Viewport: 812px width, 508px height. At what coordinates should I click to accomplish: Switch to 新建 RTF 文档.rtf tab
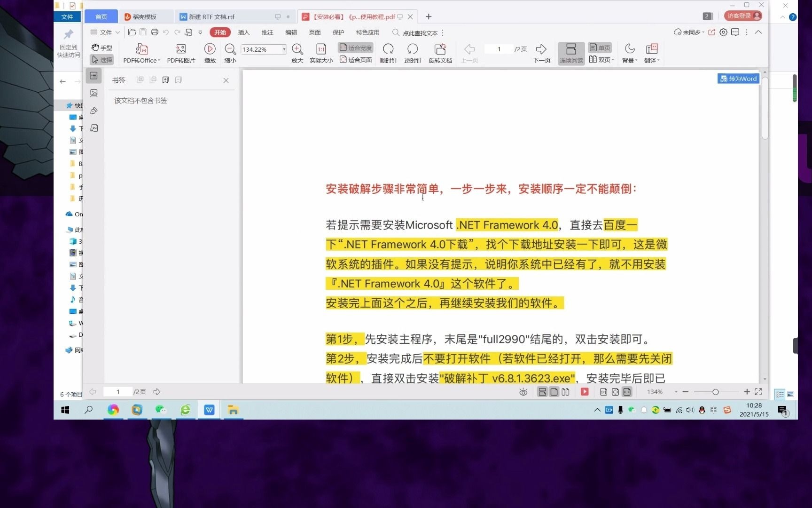point(235,16)
